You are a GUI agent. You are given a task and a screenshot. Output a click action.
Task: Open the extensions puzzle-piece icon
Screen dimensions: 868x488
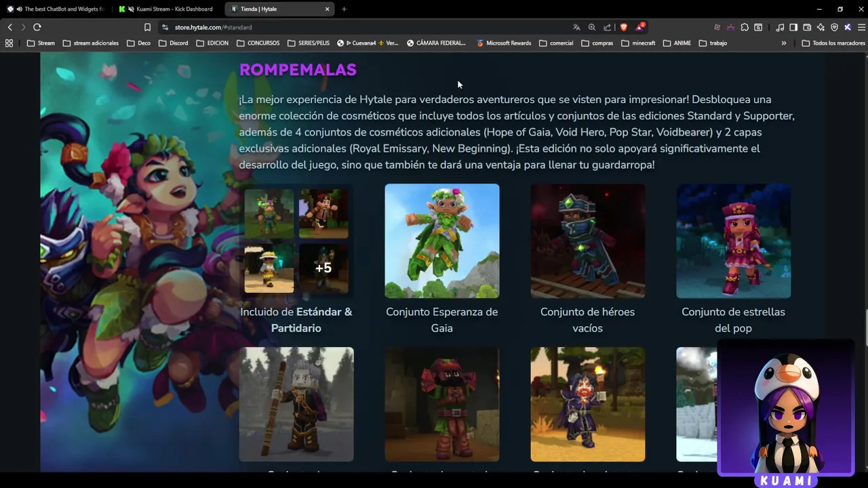pyautogui.click(x=745, y=27)
